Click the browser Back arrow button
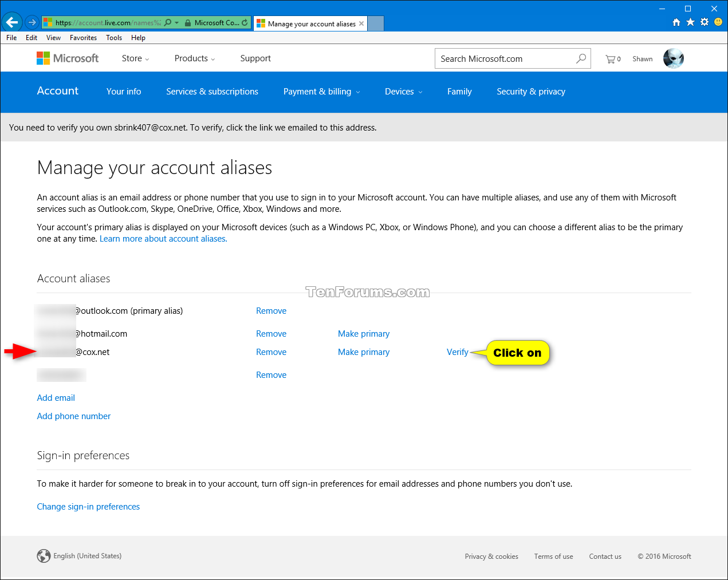The width and height of the screenshot is (728, 580). pos(12,22)
